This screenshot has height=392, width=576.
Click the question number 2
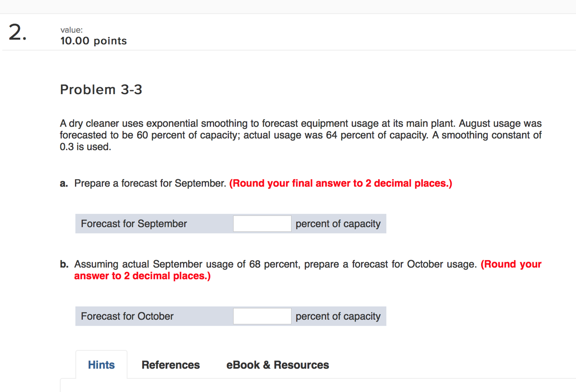pos(17,32)
